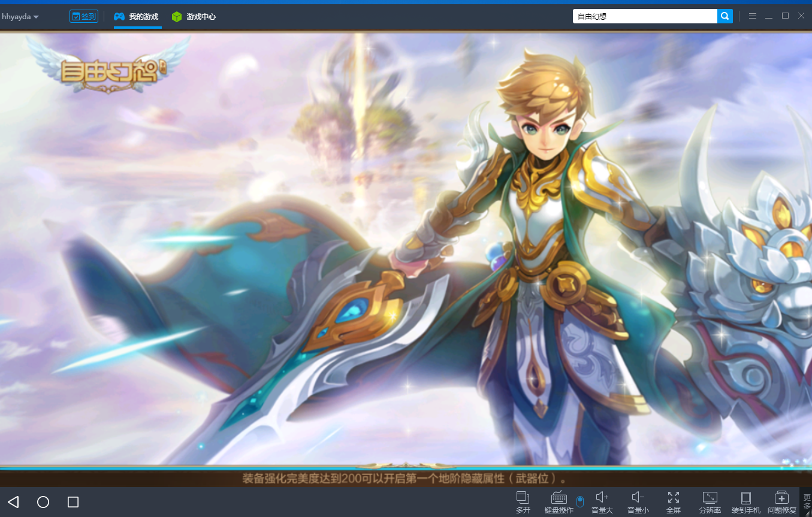Open 问题修复 problem repair tool
812x517 pixels.
(x=782, y=502)
